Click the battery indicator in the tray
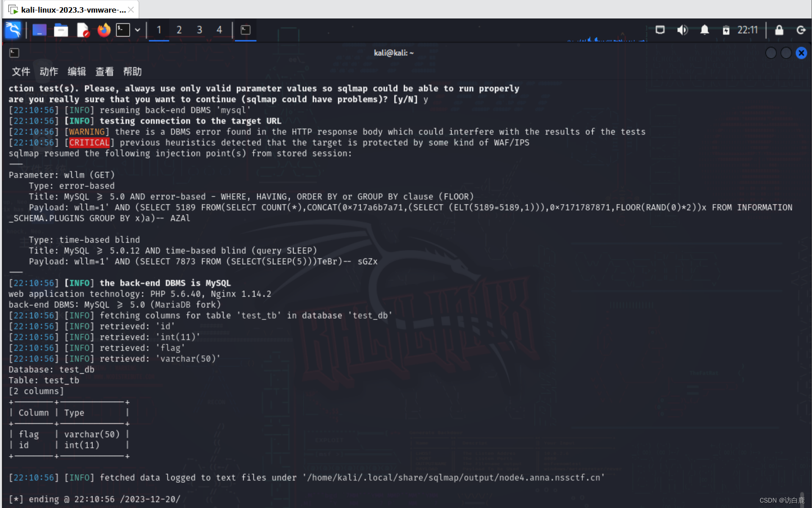 pos(726,30)
